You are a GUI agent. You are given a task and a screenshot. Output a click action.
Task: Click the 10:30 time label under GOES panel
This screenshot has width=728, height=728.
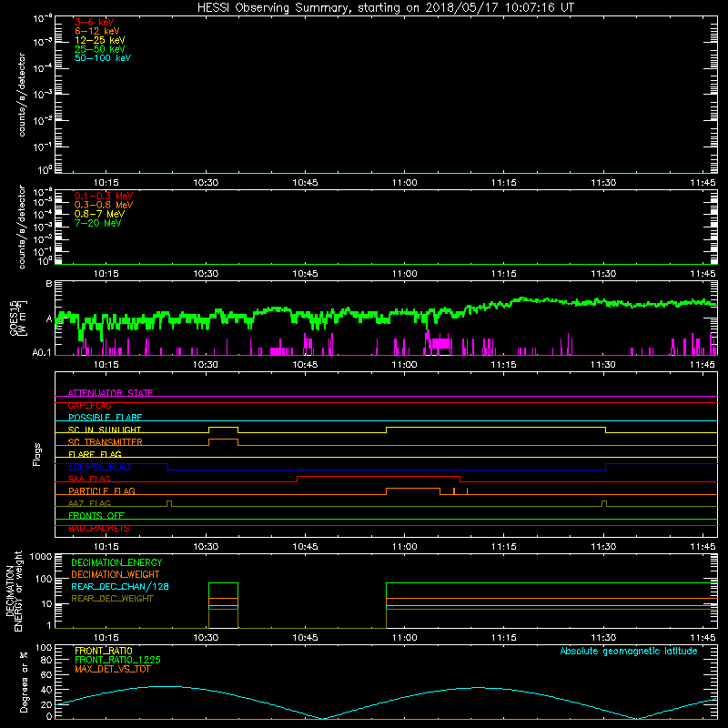(206, 365)
